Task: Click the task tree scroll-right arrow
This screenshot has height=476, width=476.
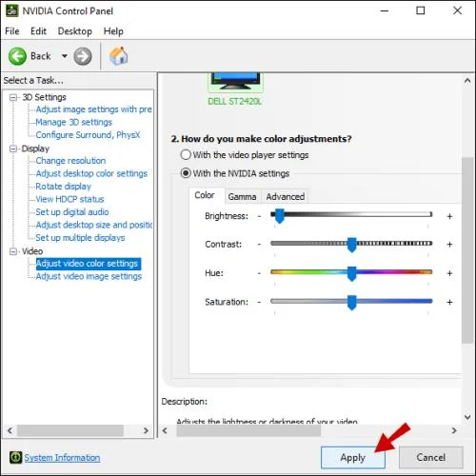Action: click(146, 430)
